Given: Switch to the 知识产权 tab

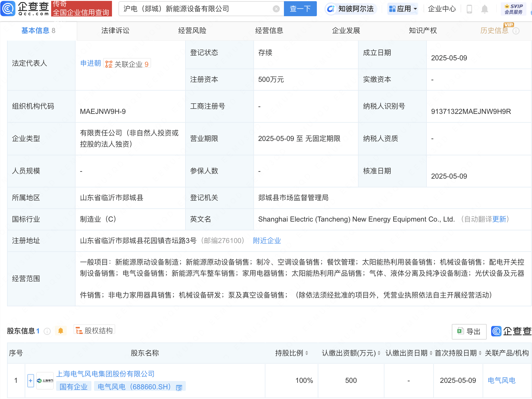Looking at the screenshot, I should [x=422, y=31].
